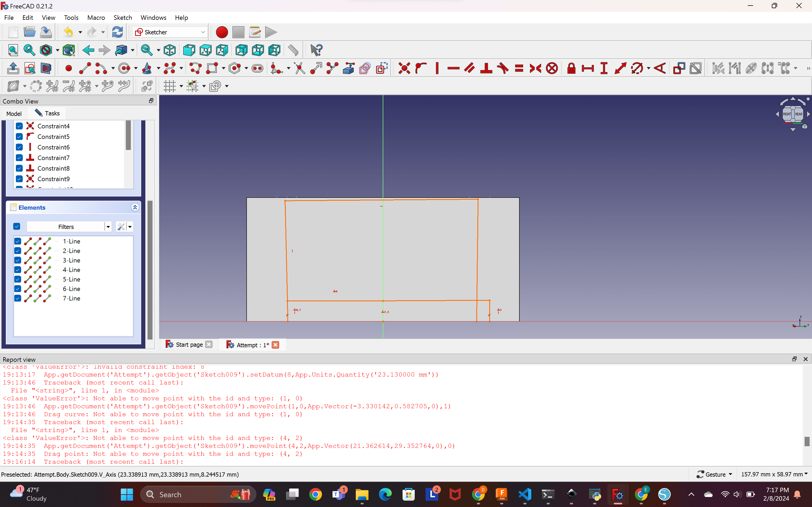Click the Macro menu item
Screen dimensions: 812x507
pos(96,17)
